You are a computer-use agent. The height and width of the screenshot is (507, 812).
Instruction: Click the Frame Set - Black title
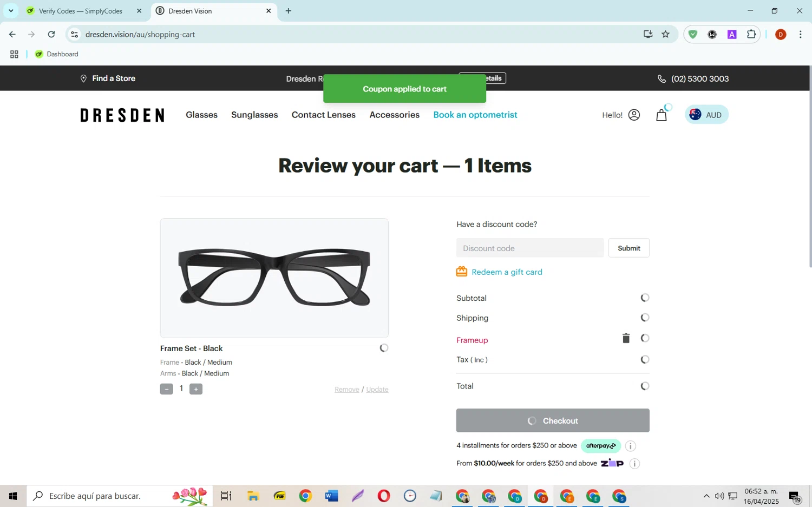(191, 348)
